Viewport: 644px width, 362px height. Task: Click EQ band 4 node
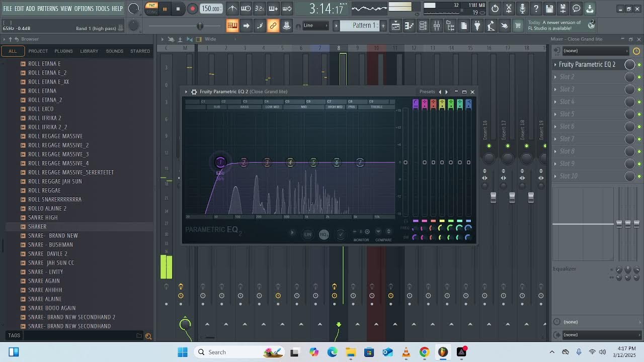[290, 162]
